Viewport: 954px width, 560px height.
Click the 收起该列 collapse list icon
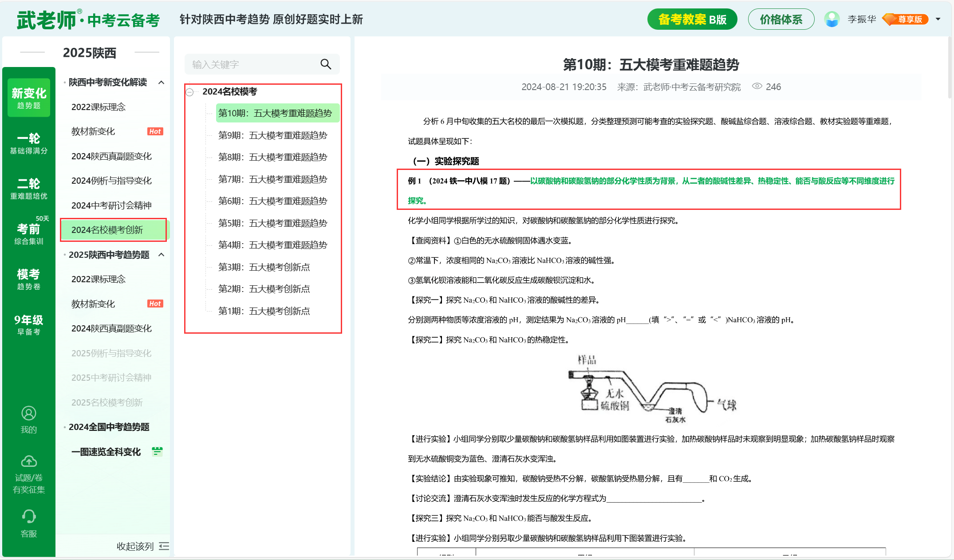[164, 546]
